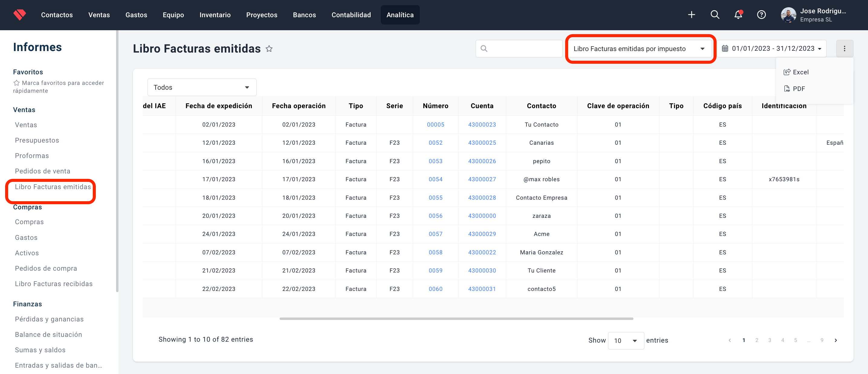Open the Gastos top menu
Screen dimensions: 868x374
click(136, 15)
